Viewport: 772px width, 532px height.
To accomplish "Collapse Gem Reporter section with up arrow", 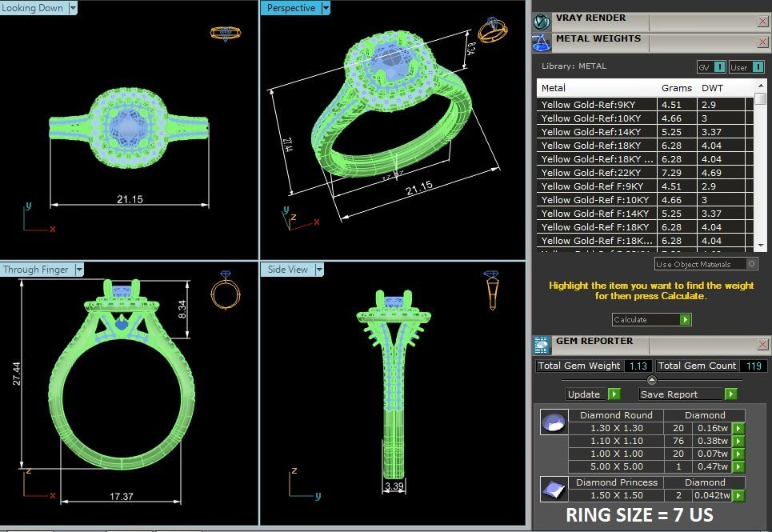I will 651,380.
